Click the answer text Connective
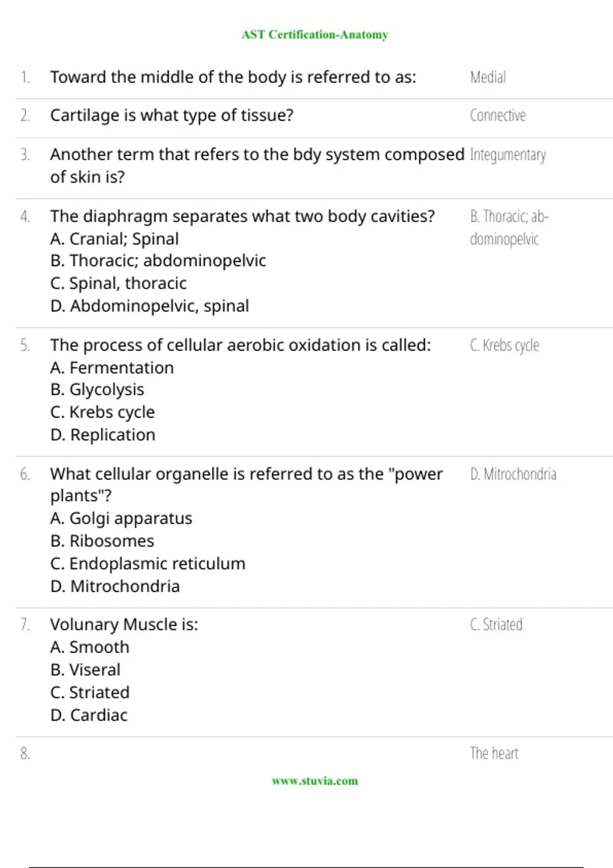Image resolution: width=613 pixels, height=868 pixels. pos(498,115)
